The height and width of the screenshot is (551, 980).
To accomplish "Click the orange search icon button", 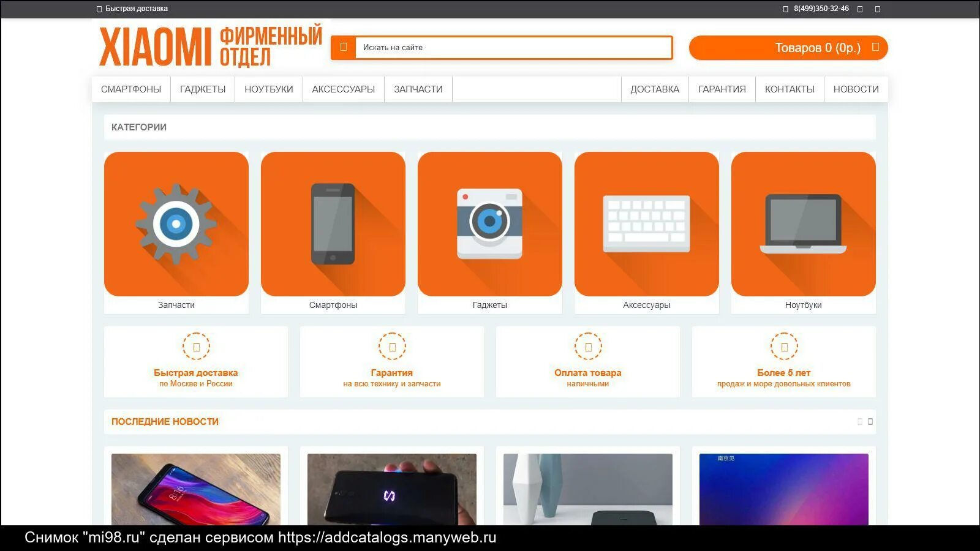I will click(344, 47).
